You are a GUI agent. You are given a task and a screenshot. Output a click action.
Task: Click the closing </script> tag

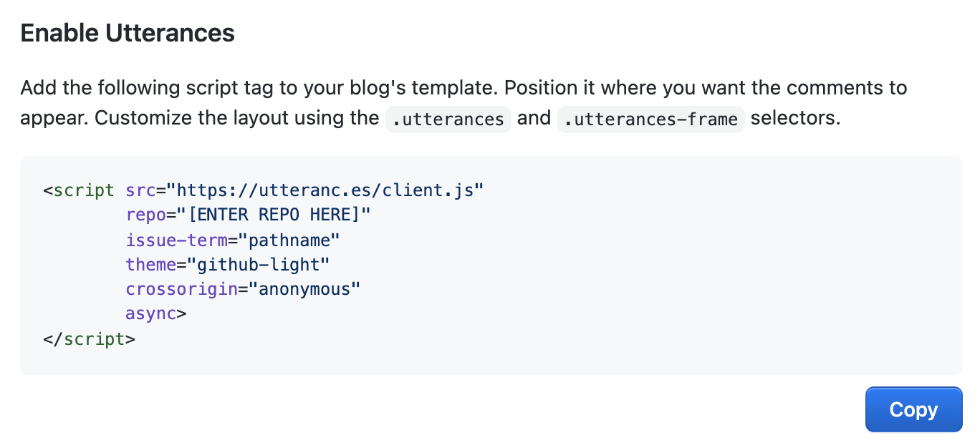pyautogui.click(x=89, y=339)
